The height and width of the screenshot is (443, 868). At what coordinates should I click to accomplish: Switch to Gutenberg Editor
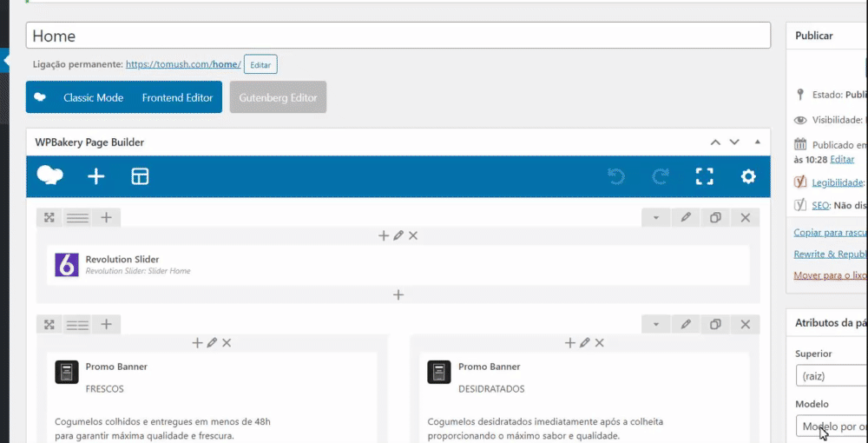tap(278, 97)
